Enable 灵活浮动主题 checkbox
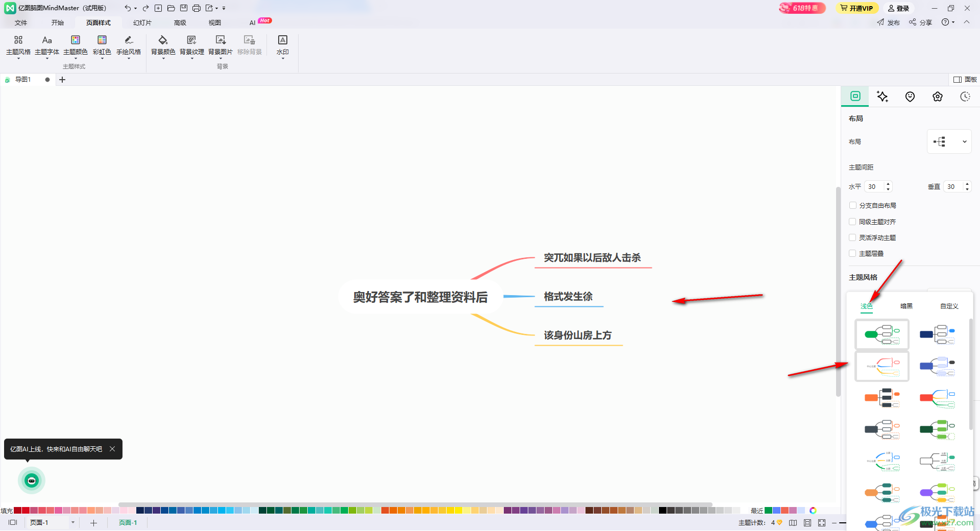Screen dimensions: 980x531 852,237
